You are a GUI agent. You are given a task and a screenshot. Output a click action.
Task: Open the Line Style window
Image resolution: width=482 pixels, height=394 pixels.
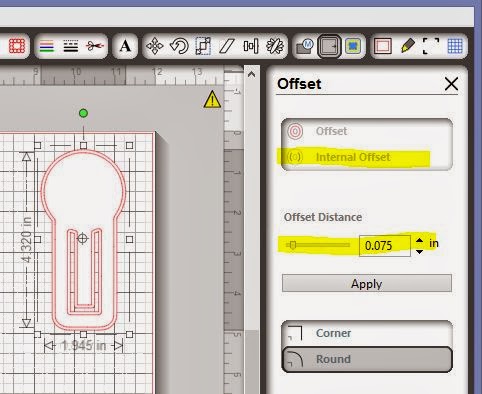[70, 46]
